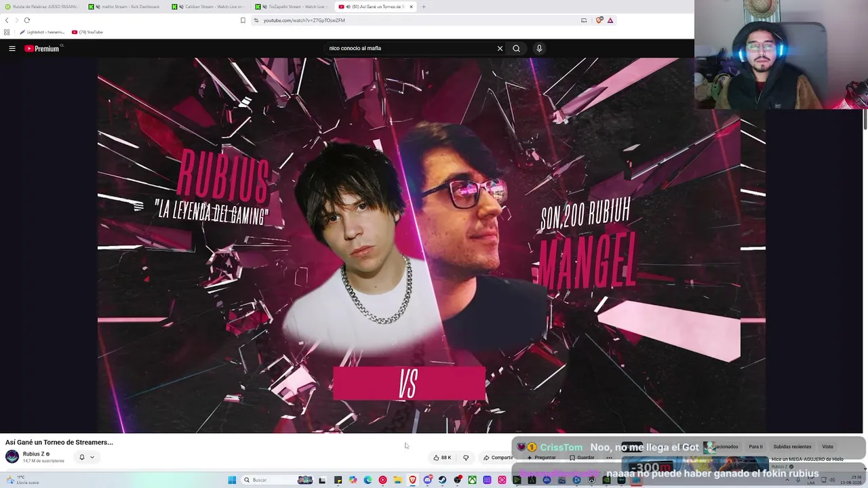Open the Brave Shields lion icon

tap(599, 20)
